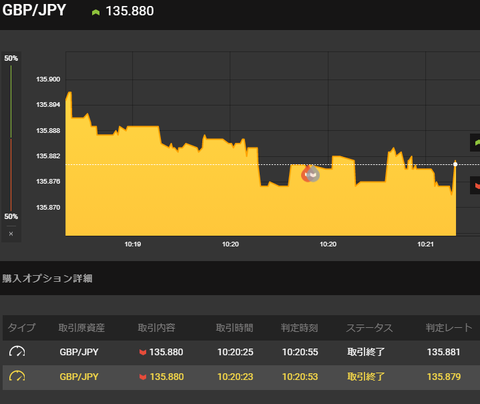This screenshot has height=404, width=480.
Task: Click the green High arrow button on chart edge
Action: click(x=475, y=143)
